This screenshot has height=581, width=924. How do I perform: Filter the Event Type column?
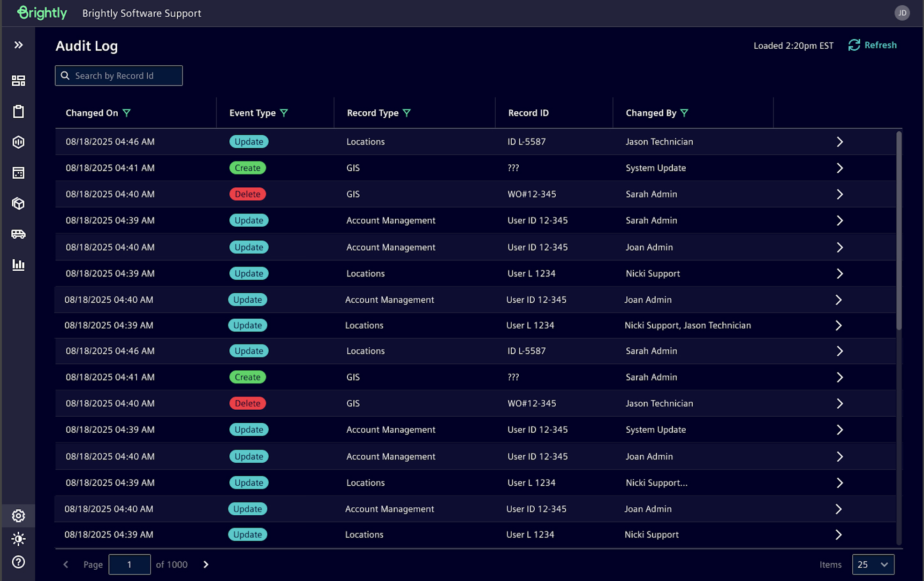(284, 113)
